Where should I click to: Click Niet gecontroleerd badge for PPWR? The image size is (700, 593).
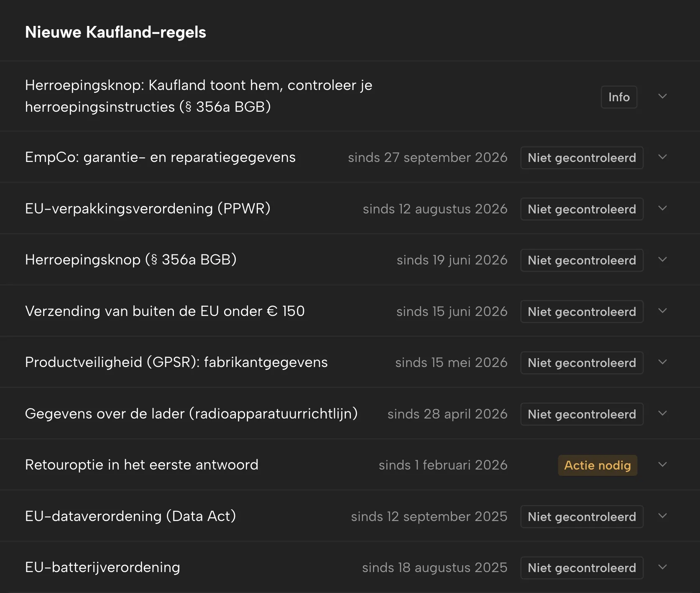[582, 209]
